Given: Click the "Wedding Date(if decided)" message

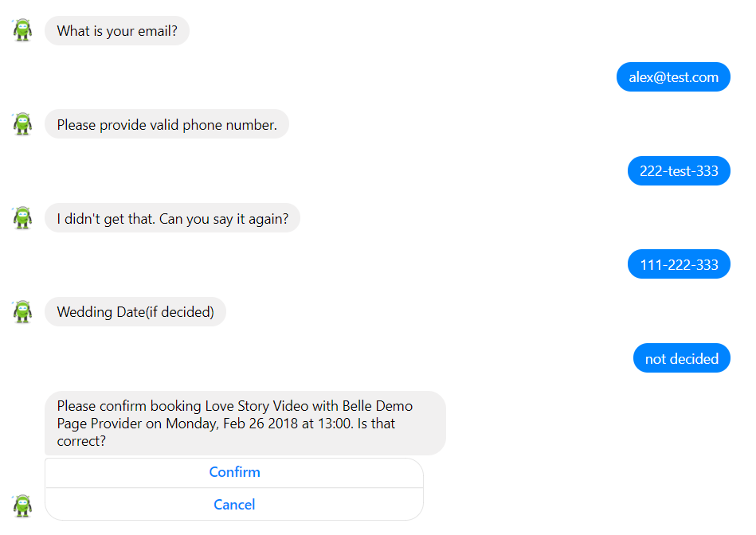Looking at the screenshot, I should tap(135, 312).
